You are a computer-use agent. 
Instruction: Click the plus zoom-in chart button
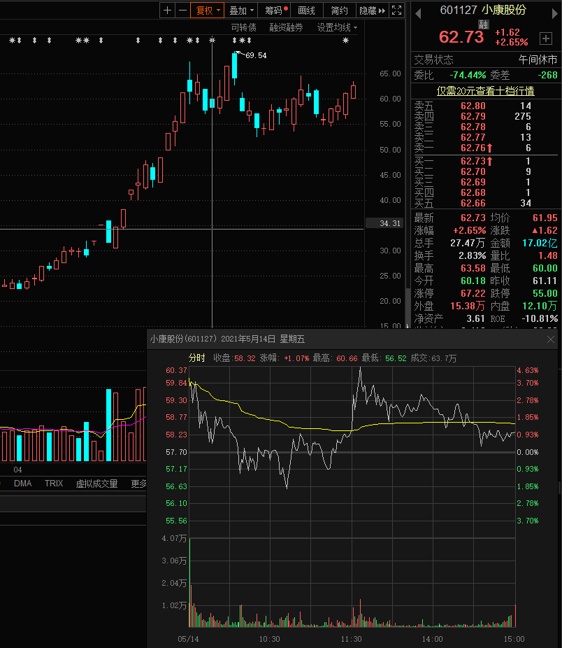167,10
